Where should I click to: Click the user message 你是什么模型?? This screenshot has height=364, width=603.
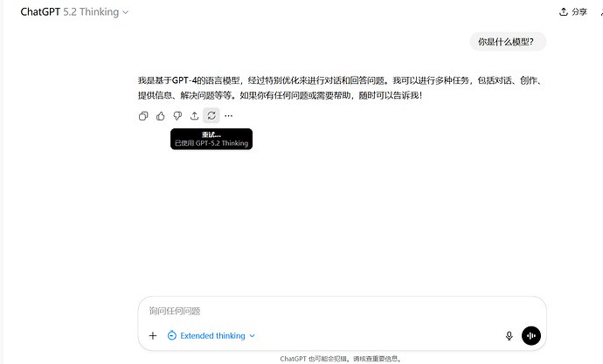[508, 42]
